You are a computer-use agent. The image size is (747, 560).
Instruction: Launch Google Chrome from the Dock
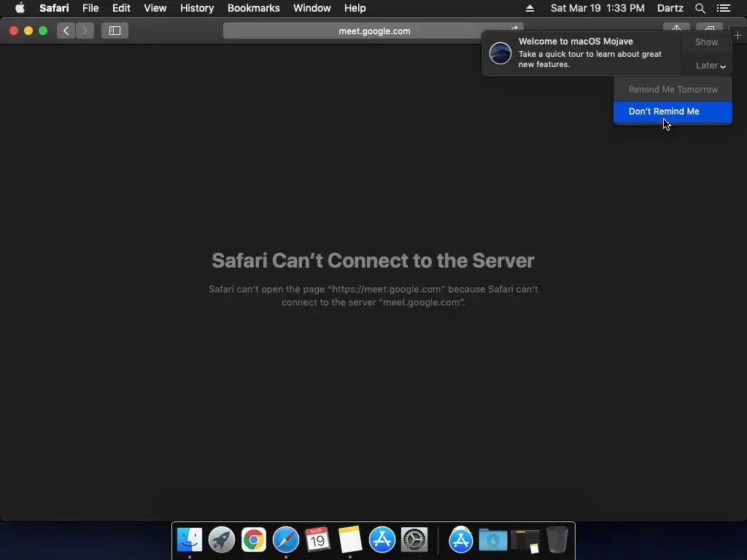(x=253, y=540)
